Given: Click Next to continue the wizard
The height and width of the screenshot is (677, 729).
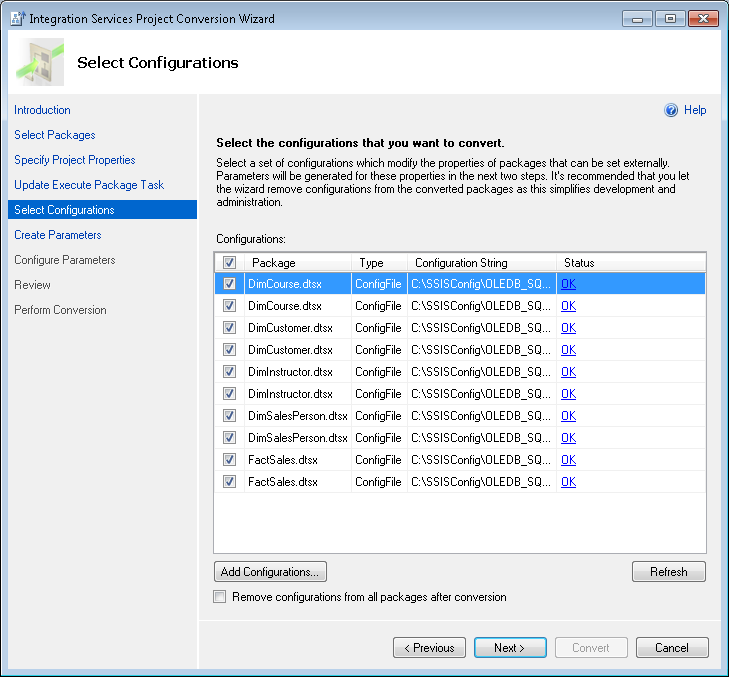Looking at the screenshot, I should pyautogui.click(x=509, y=648).
